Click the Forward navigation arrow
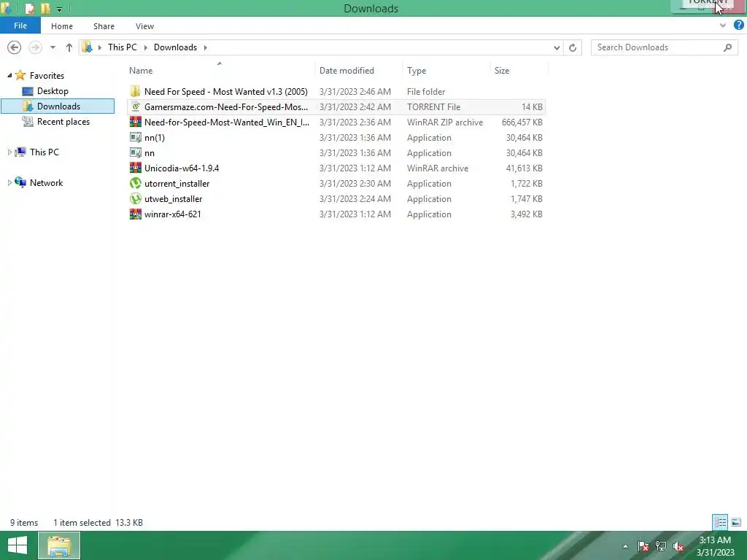Viewport: 747px width, 560px height. click(35, 47)
